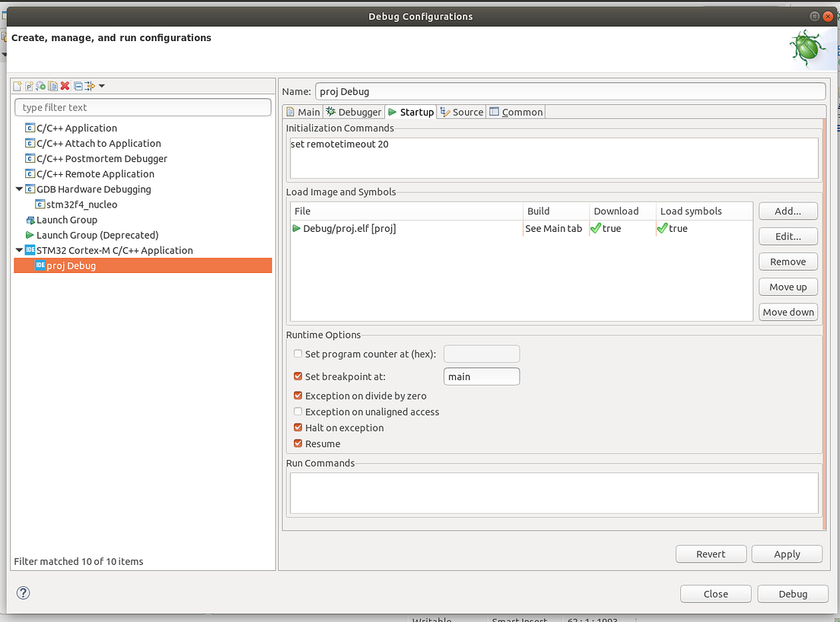
Task: Start debugging with the Debug button
Action: pyautogui.click(x=792, y=593)
